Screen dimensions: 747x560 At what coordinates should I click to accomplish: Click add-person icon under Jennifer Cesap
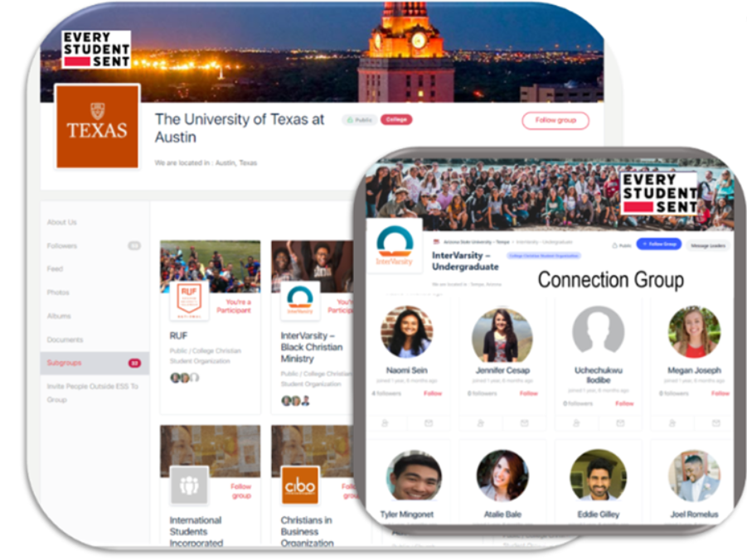(x=481, y=423)
